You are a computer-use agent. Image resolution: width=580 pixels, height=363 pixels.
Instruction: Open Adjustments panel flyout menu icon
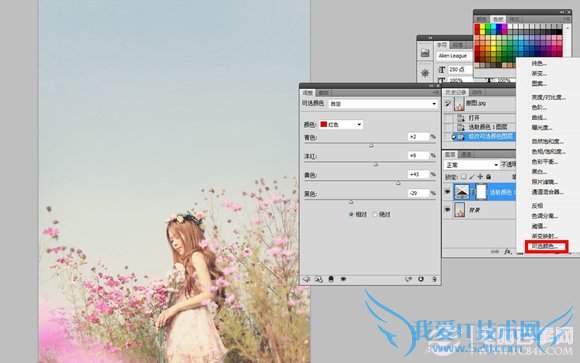435,93
